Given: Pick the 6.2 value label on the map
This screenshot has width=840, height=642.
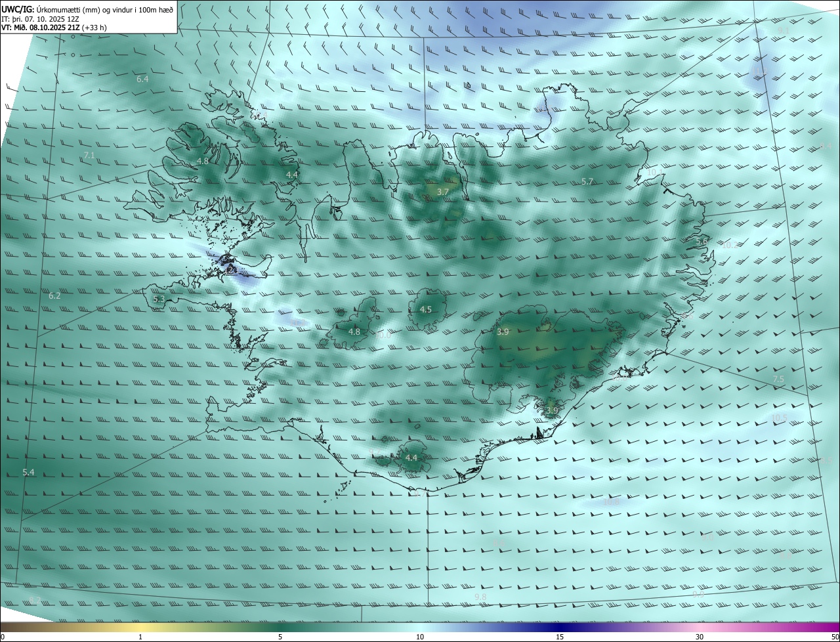Looking at the screenshot, I should pyautogui.click(x=54, y=296).
